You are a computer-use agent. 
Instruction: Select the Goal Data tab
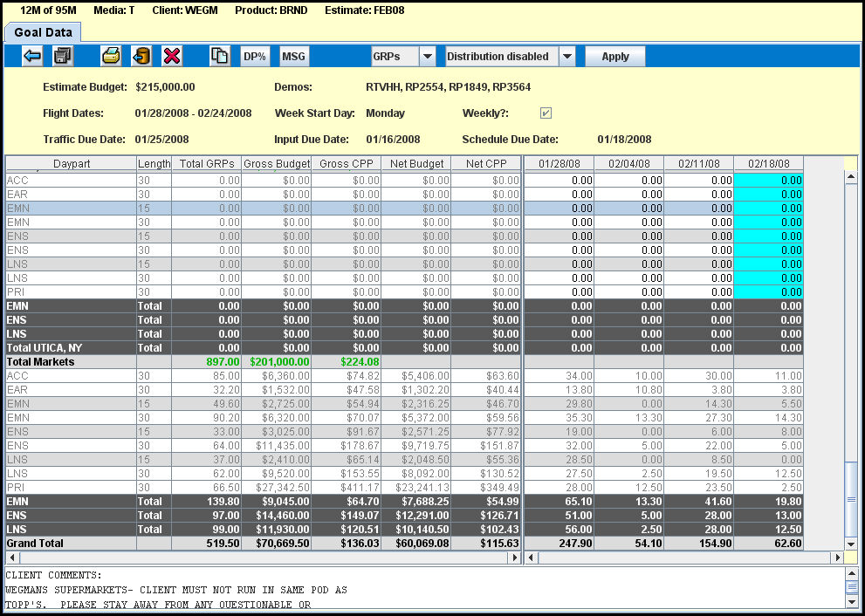pos(43,32)
